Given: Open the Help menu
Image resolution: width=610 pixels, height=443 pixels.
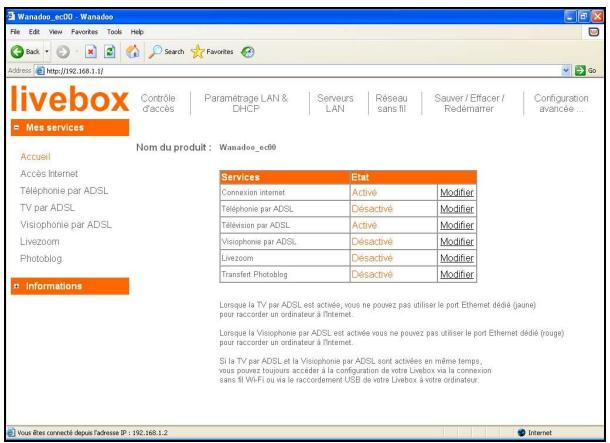Looking at the screenshot, I should [x=137, y=32].
